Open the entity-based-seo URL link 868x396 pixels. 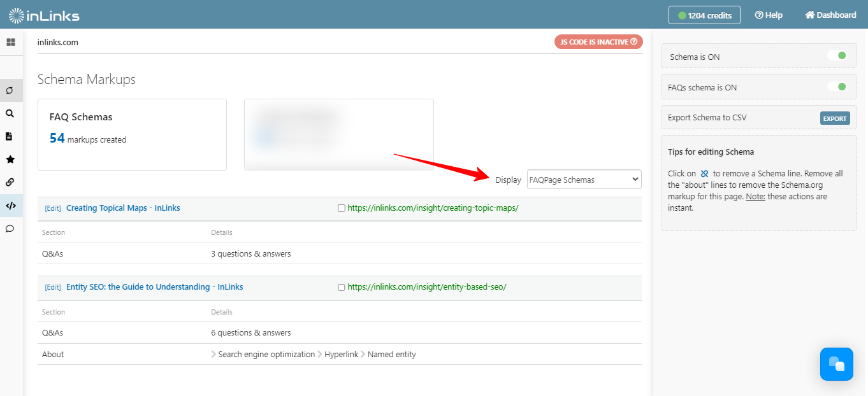pyautogui.click(x=427, y=287)
